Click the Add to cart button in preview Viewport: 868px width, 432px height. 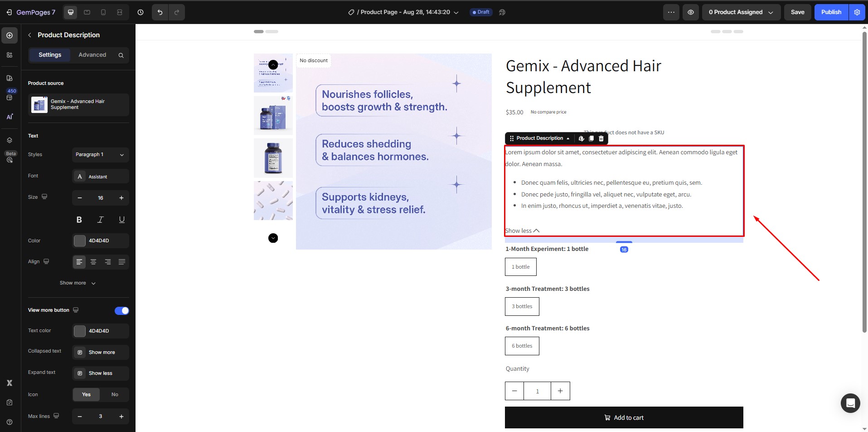tap(624, 417)
